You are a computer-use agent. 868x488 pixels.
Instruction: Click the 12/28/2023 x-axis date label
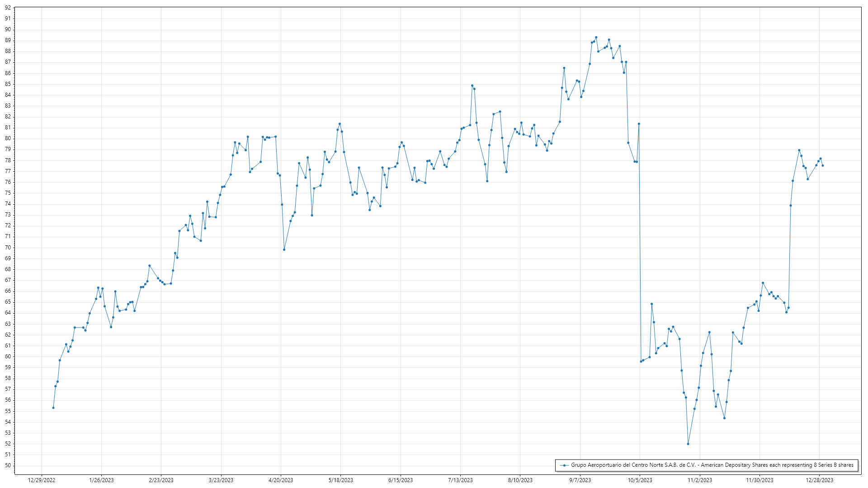[819, 480]
